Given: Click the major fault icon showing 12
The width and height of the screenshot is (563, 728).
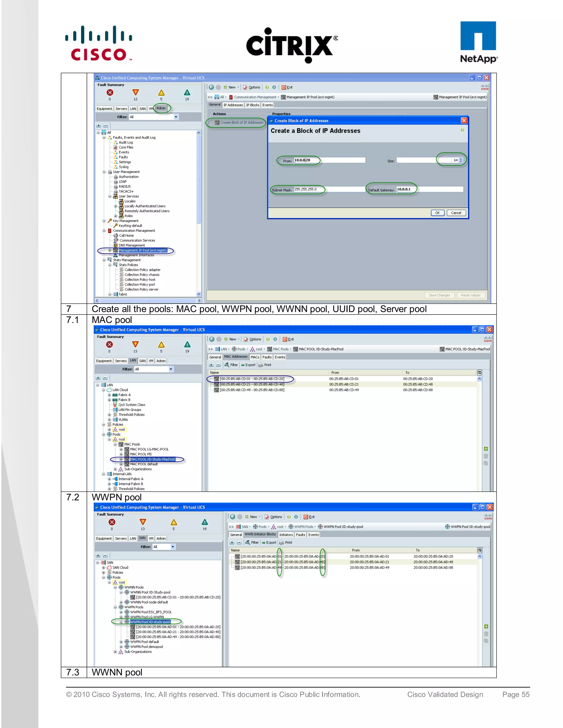Looking at the screenshot, I should click(x=136, y=93).
